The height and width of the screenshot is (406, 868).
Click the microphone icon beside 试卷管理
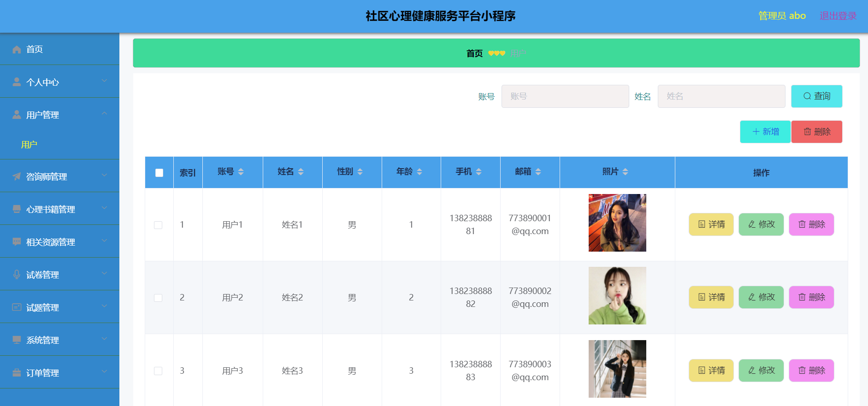pos(17,275)
